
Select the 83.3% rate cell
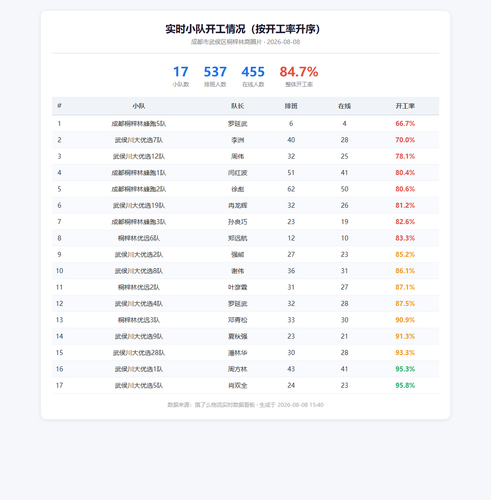click(x=405, y=238)
